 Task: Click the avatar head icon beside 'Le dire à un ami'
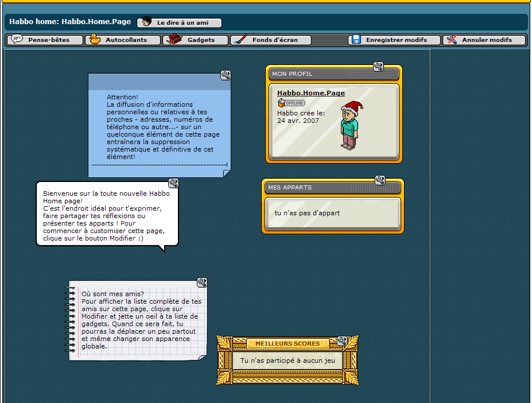click(146, 22)
